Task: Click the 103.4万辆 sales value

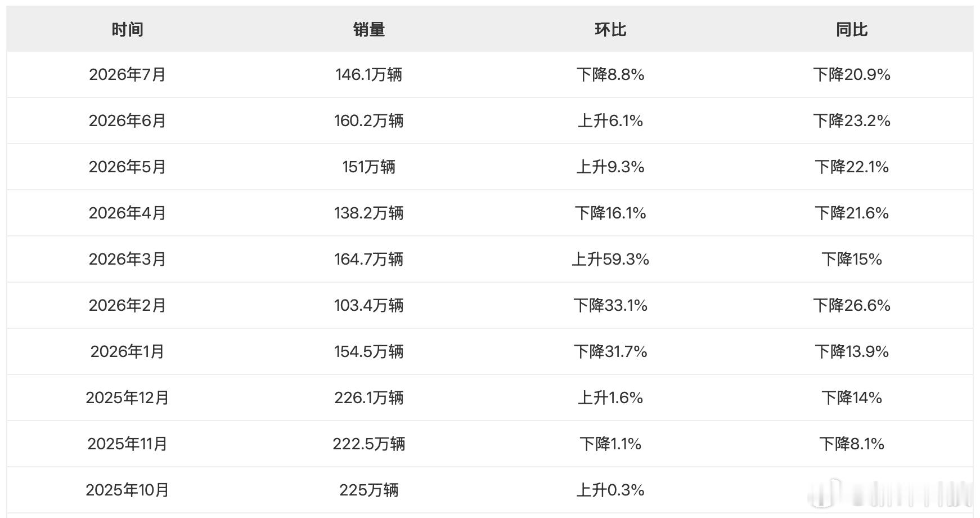Action: click(368, 305)
